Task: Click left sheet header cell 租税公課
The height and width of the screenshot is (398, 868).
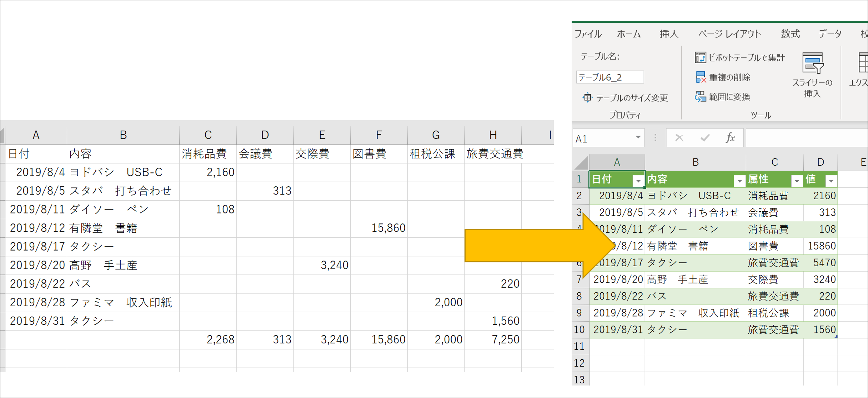Action: click(436, 154)
